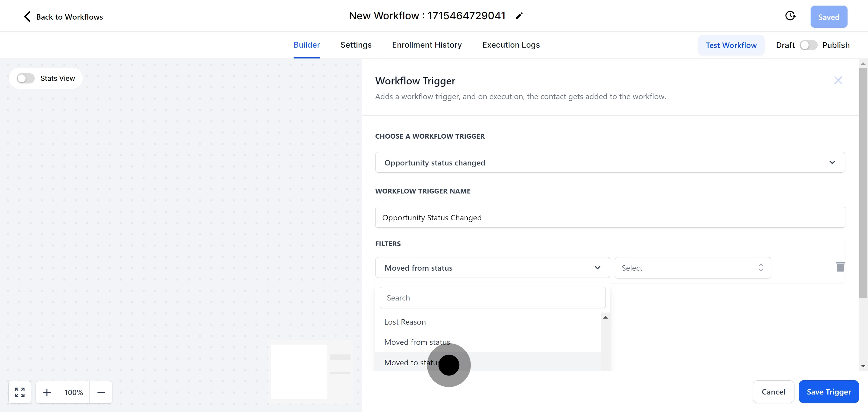868x412 pixels.
Task: Expand the workflow trigger type dropdown
Action: (x=609, y=162)
